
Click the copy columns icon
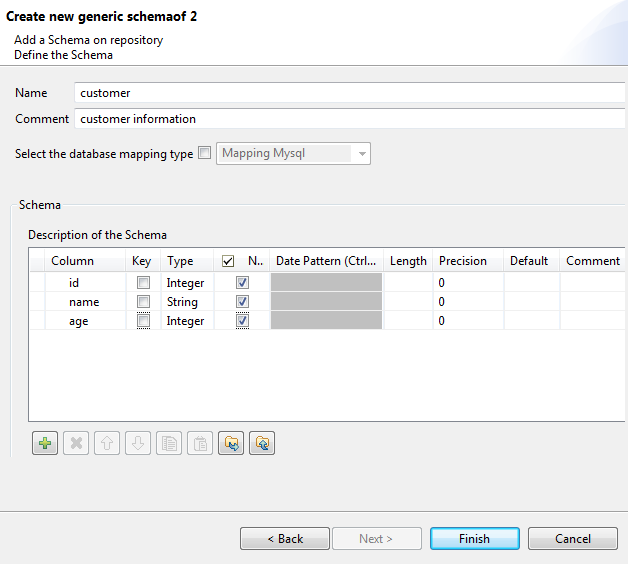pos(169,443)
